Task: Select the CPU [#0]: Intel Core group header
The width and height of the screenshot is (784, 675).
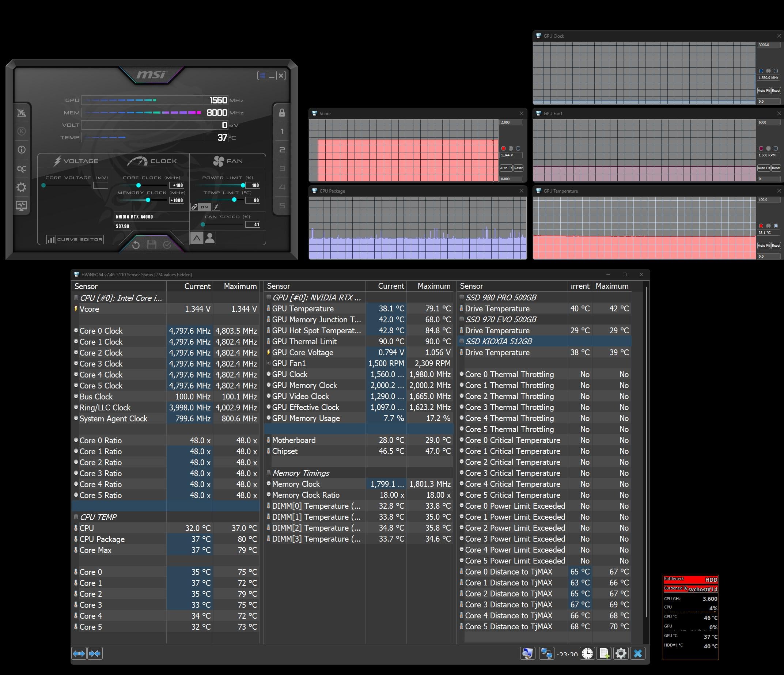Action: click(x=165, y=298)
